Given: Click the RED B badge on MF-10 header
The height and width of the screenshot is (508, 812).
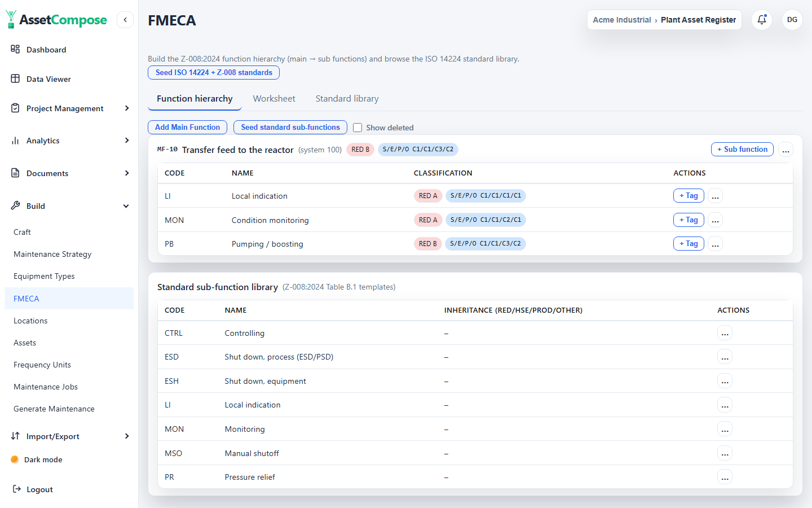Looking at the screenshot, I should pyautogui.click(x=360, y=150).
